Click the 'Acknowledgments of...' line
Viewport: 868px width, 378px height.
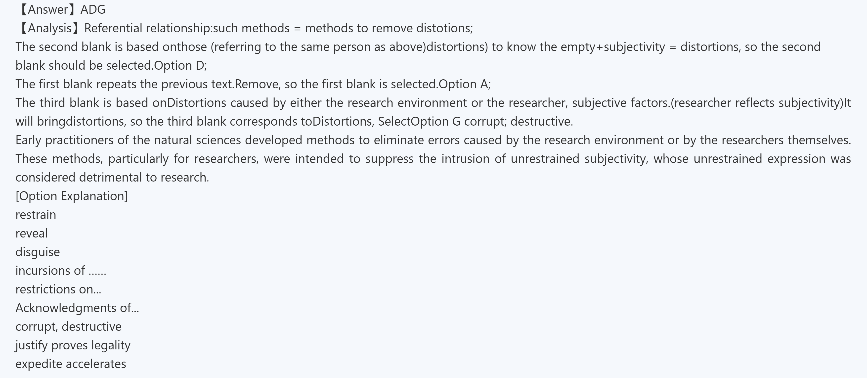[77, 308]
